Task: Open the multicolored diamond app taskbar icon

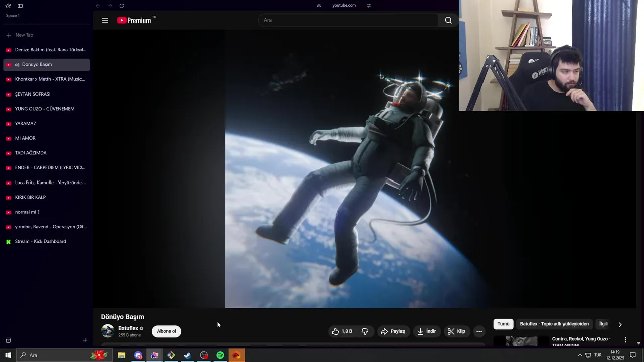Action: 171,355
